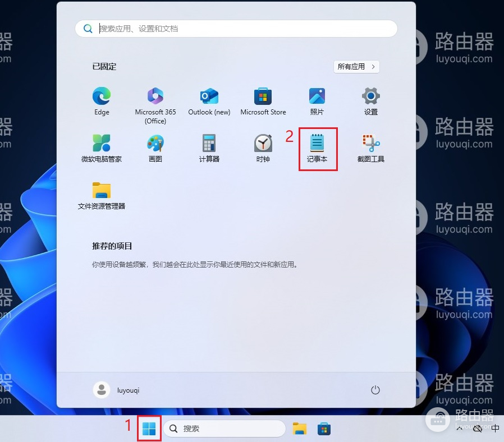This screenshot has height=442, width=504.
Task: Click the recommendation hint text 你使用设备越频繁
Action: click(x=195, y=264)
